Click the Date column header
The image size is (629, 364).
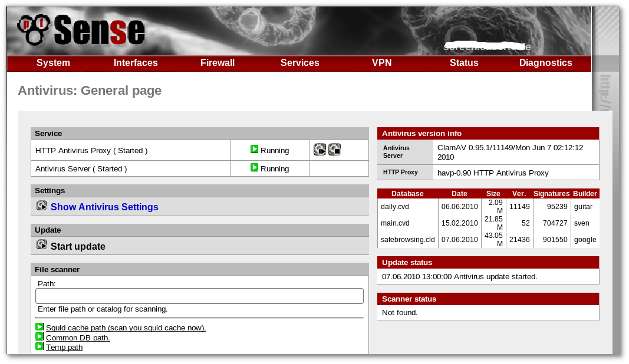(x=459, y=194)
